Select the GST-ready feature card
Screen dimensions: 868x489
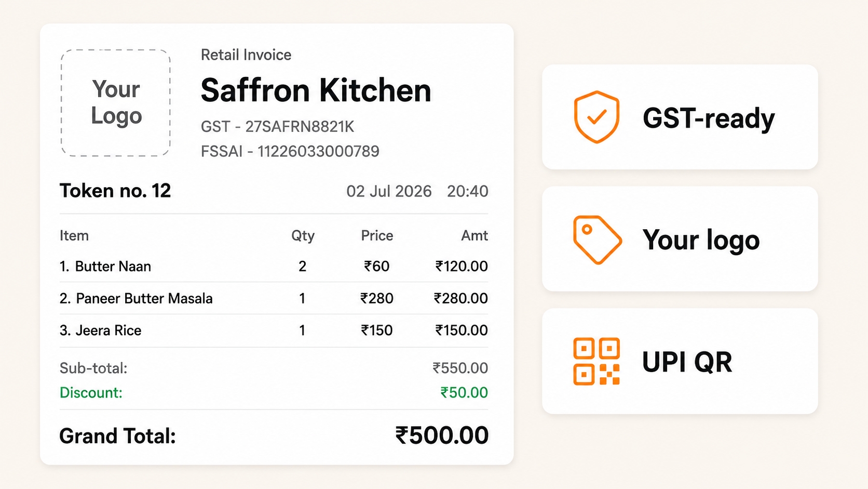(680, 117)
